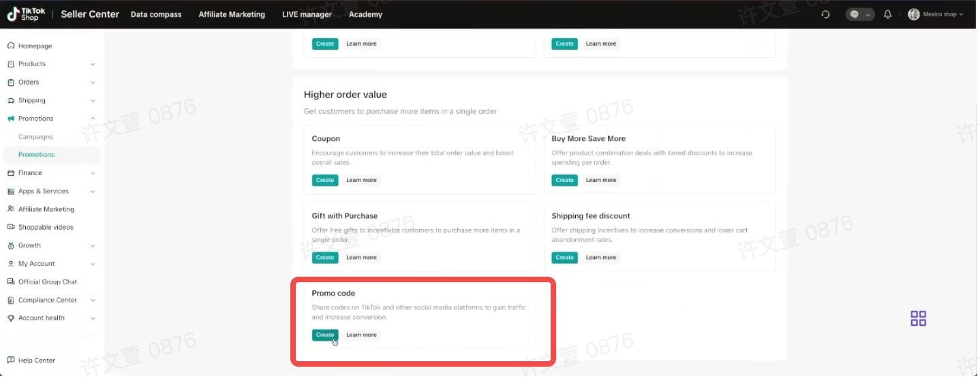This screenshot has height=383, width=980.
Task: Click the chat messages bubble icon
Action: pos(855,14)
